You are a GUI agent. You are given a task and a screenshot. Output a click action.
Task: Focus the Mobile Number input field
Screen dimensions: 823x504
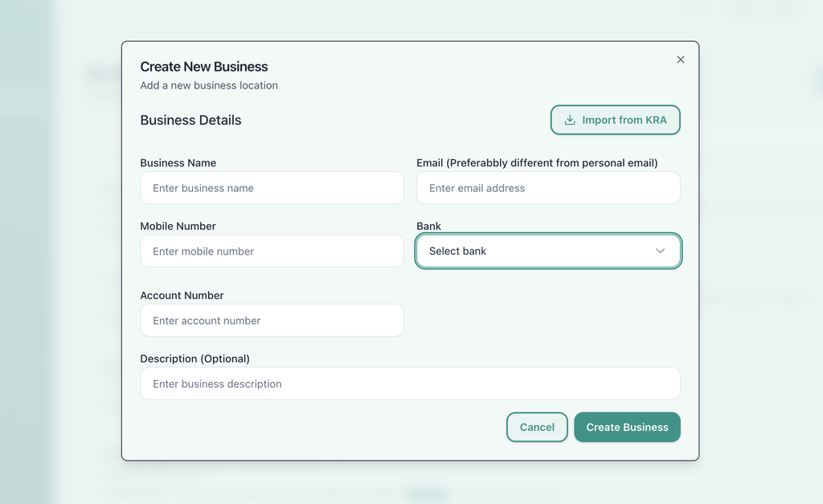(272, 251)
